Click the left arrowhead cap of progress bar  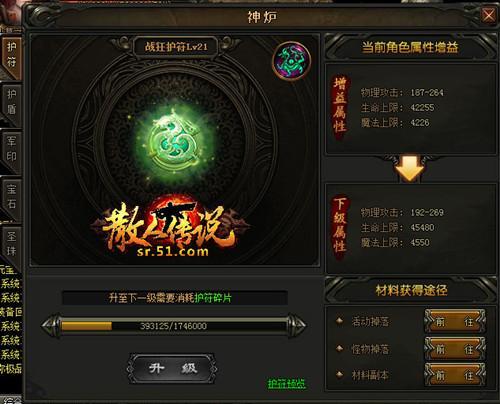click(51, 325)
